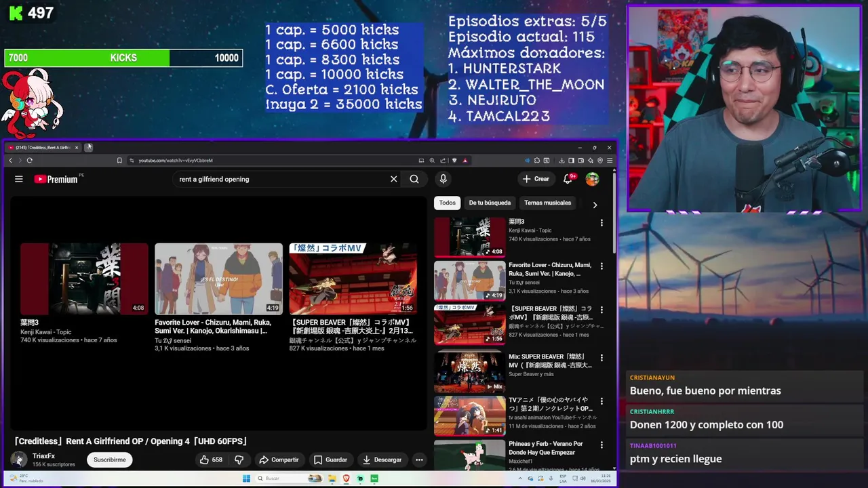Open File Explorer from the taskbar
Image resolution: width=868 pixels, height=488 pixels.
click(333, 479)
